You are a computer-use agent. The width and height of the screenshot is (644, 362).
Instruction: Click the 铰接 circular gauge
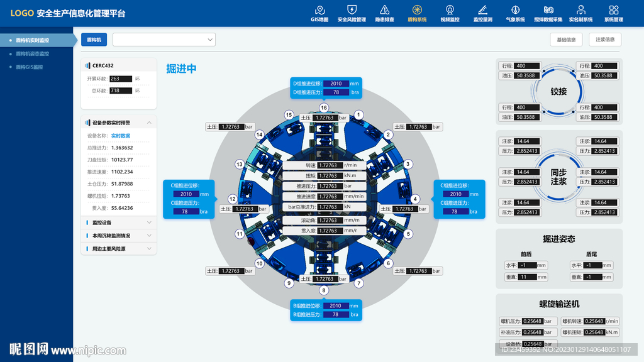[558, 92]
